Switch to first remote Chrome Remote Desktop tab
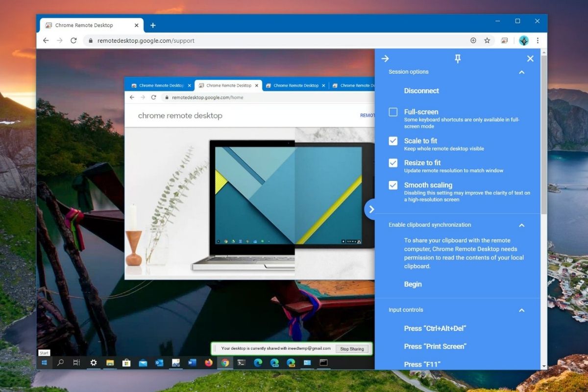This screenshot has height=392, width=588. point(160,85)
